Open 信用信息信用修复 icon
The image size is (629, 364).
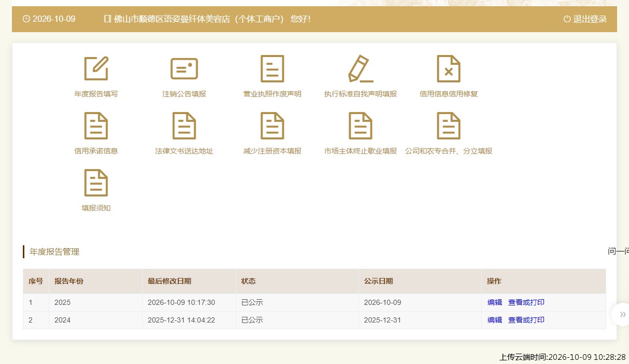tap(449, 68)
